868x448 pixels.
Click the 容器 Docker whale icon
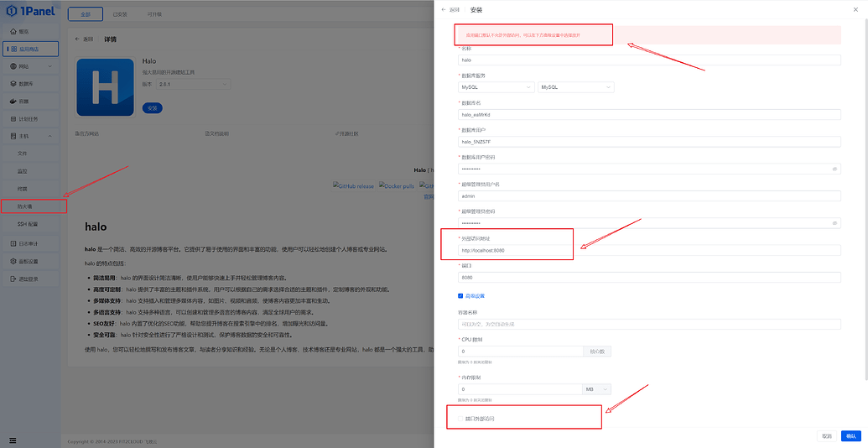coord(14,102)
